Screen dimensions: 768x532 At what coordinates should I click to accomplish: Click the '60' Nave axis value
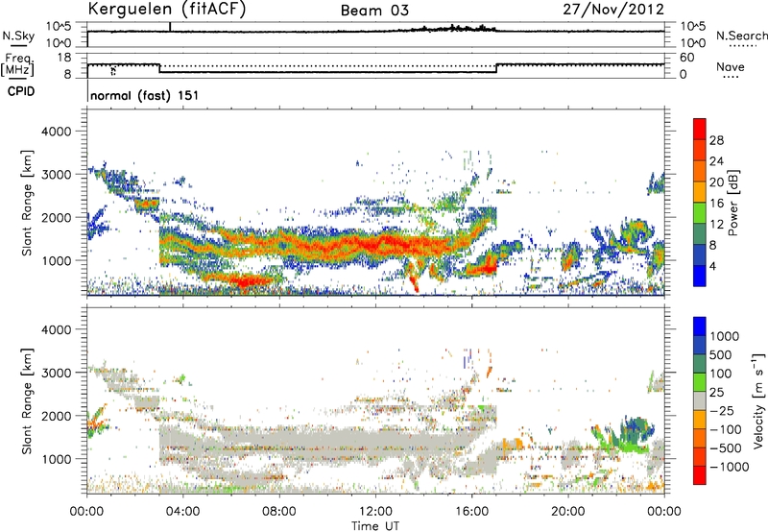point(686,58)
